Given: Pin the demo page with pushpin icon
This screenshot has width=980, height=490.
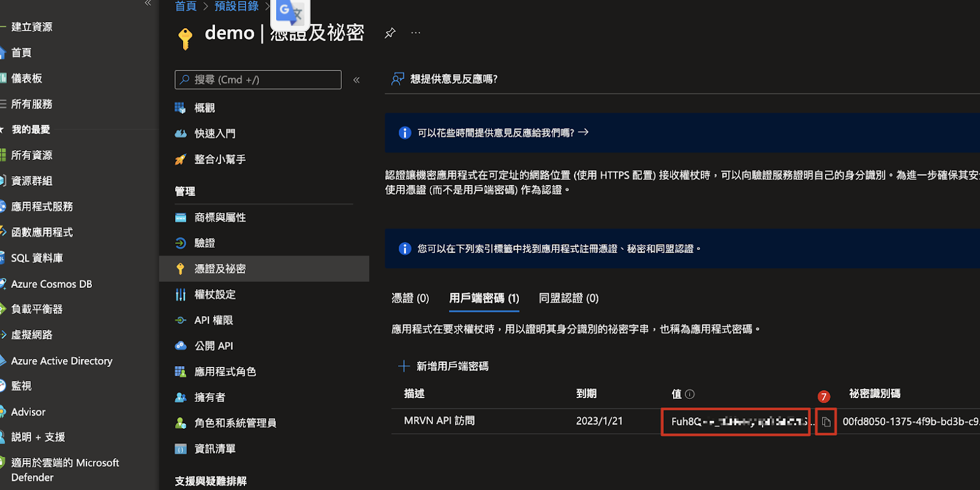Looking at the screenshot, I should (390, 33).
